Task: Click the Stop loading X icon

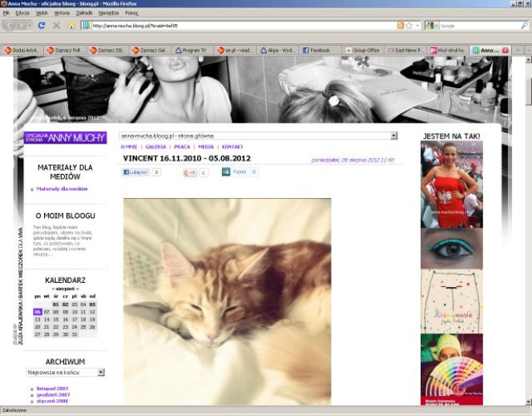Action: (x=57, y=26)
